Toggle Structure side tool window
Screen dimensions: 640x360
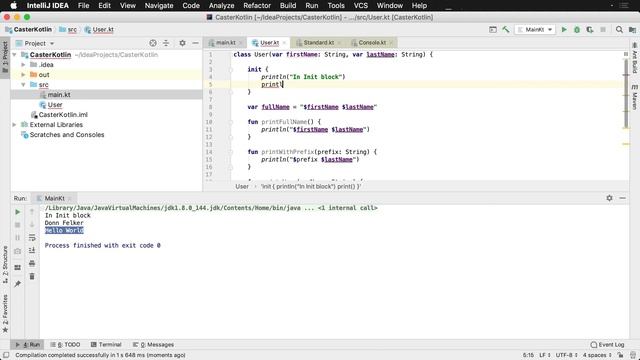5,264
